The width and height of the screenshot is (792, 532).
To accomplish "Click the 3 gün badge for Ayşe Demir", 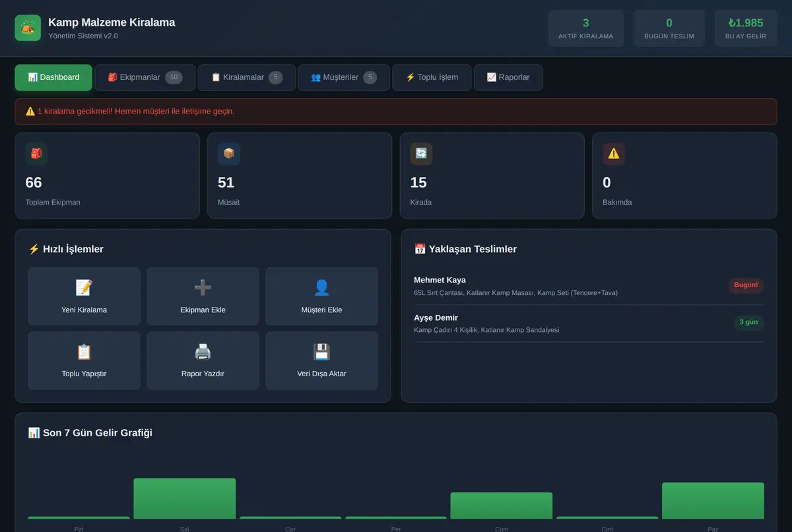I will [x=749, y=322].
